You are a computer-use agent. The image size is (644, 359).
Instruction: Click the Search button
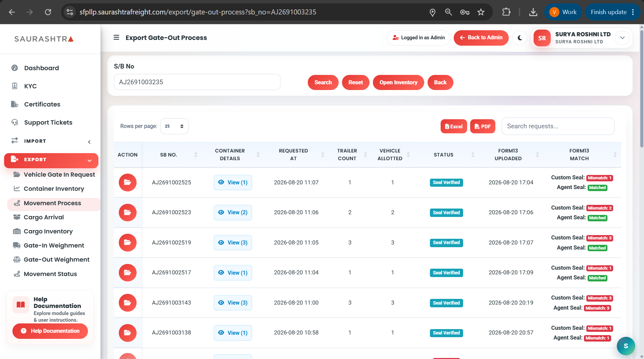[x=323, y=82]
